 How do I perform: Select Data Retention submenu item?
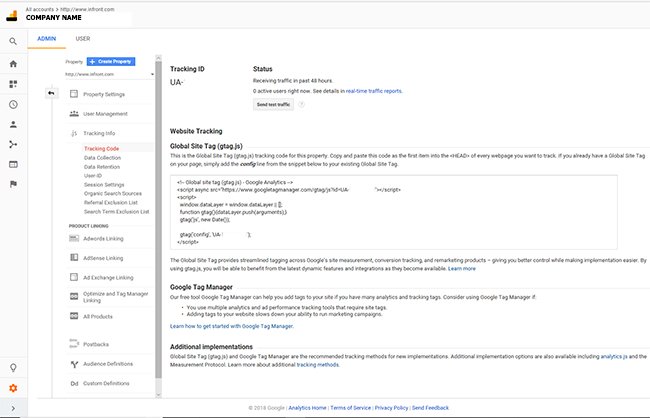point(102,167)
